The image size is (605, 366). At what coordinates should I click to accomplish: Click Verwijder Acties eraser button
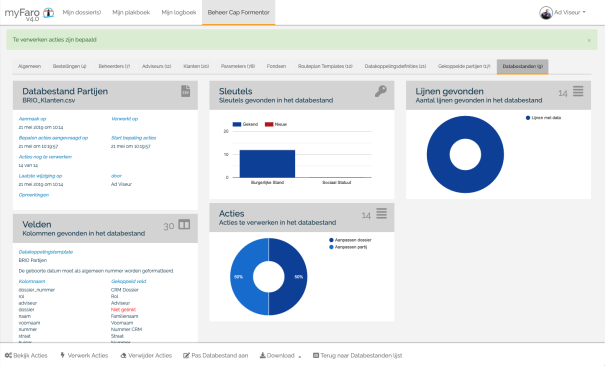coord(146,356)
